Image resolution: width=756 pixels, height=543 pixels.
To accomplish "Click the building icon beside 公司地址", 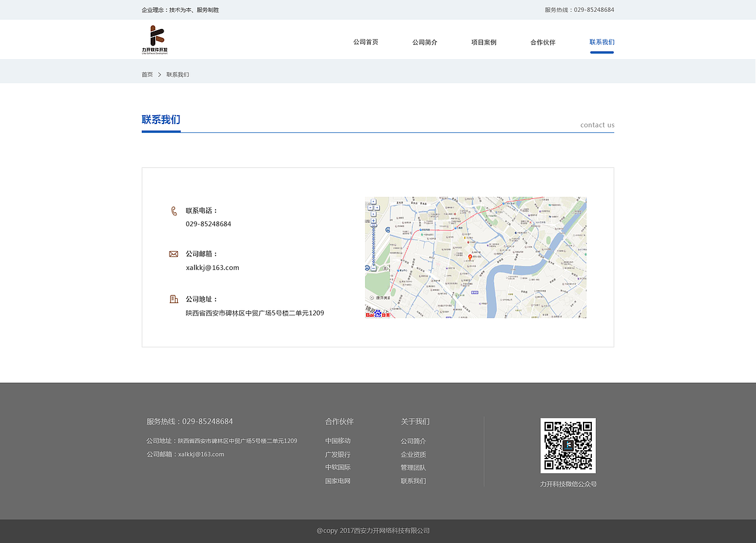I will coord(173,299).
